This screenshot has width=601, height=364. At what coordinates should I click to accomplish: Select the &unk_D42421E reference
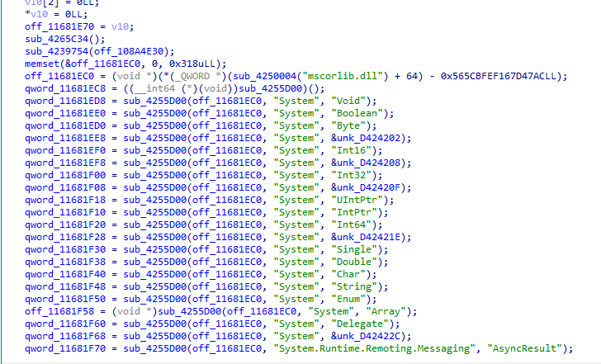coord(365,237)
